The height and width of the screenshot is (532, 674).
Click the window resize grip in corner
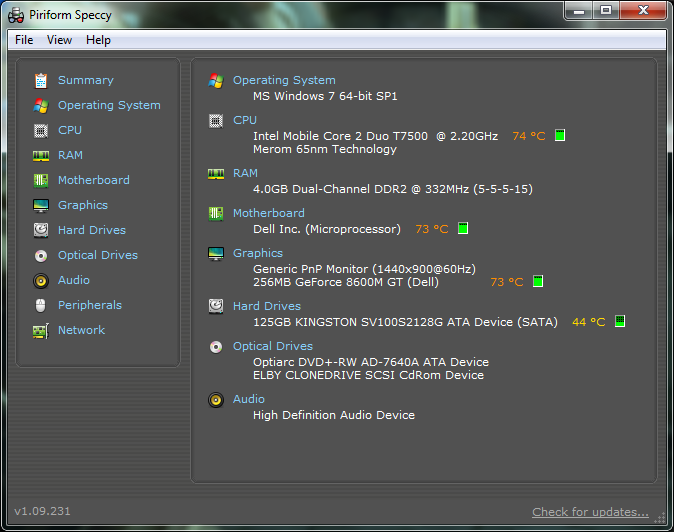click(659, 518)
